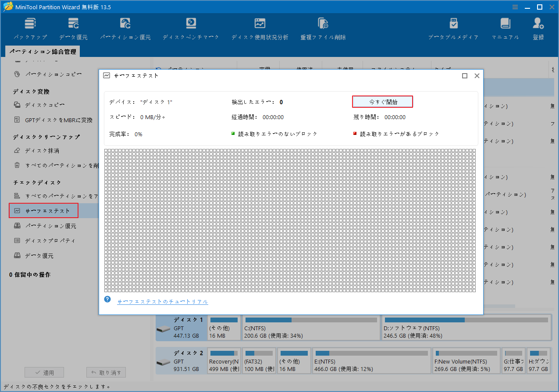This screenshot has height=392, width=559.
Task: Create ブータブルメディア
Action: pos(453,27)
